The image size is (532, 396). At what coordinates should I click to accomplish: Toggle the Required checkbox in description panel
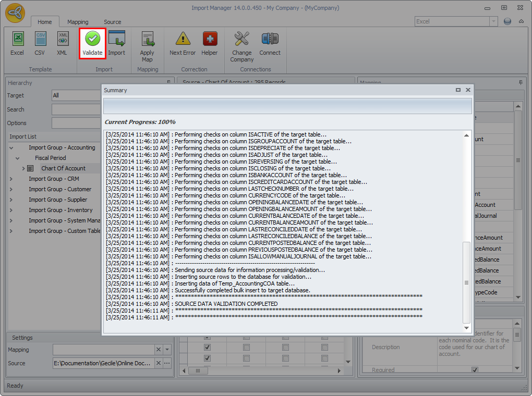pyautogui.click(x=475, y=370)
